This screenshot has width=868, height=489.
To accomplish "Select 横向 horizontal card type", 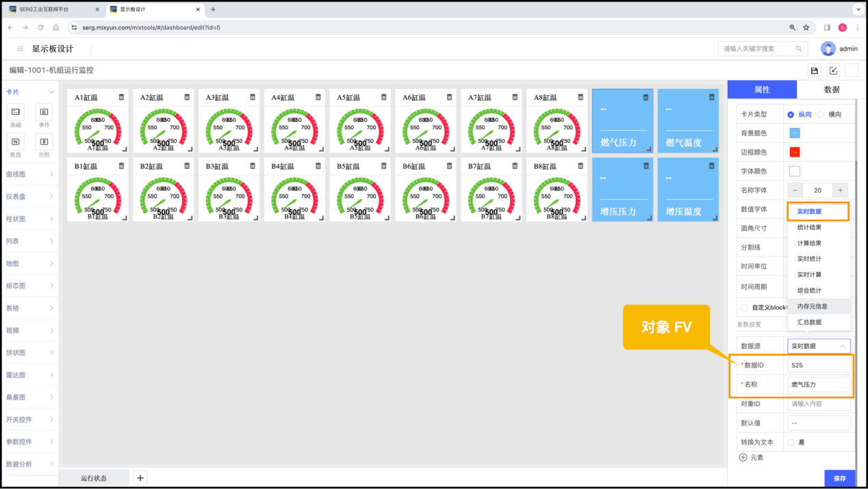I will pos(821,114).
